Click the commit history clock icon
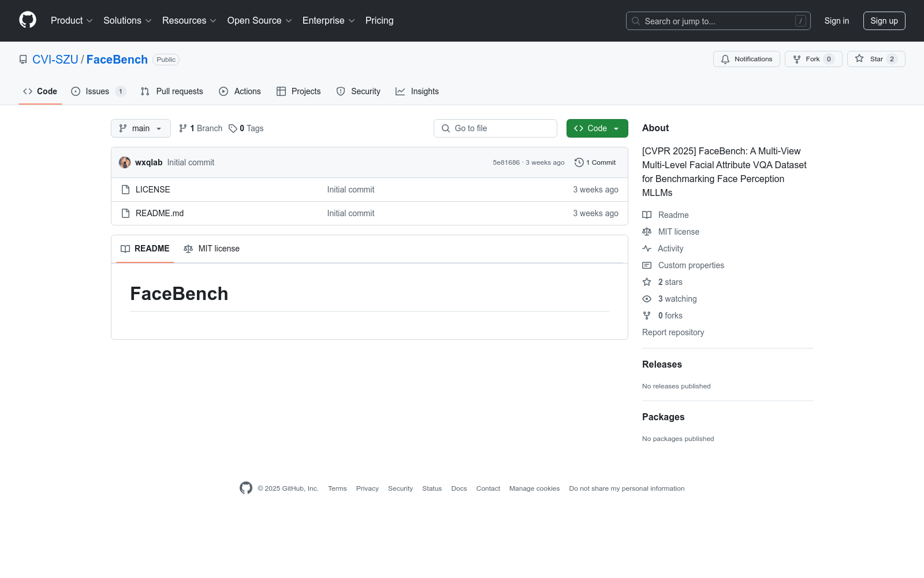This screenshot has width=924, height=578. pos(579,162)
